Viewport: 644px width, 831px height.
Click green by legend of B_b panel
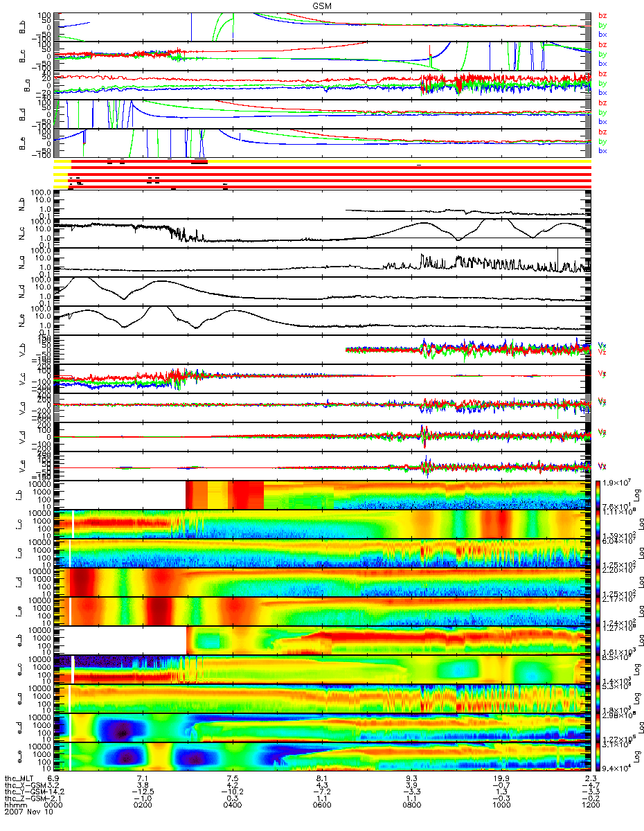coord(602,25)
